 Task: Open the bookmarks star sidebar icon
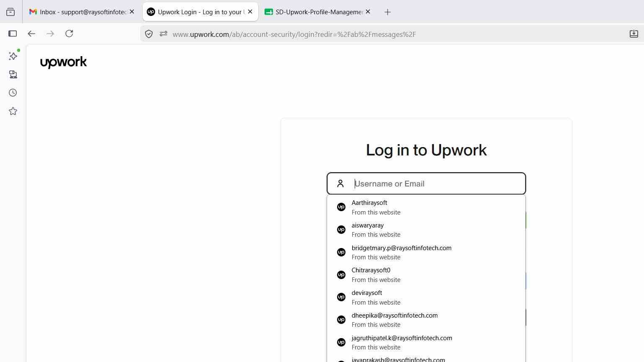coord(13,111)
